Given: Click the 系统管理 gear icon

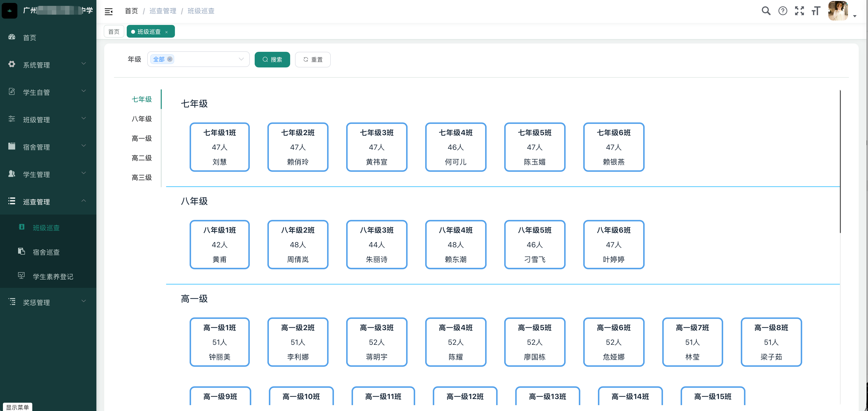Looking at the screenshot, I should pyautogui.click(x=12, y=64).
